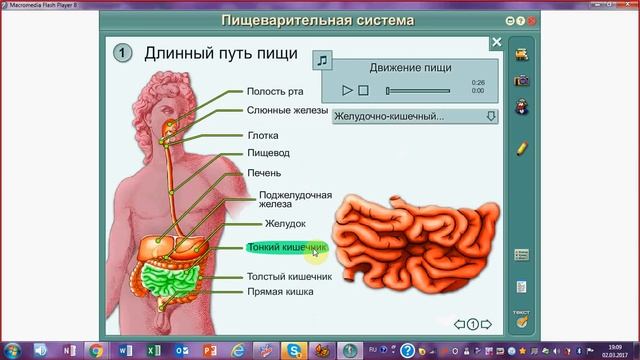Click the audio progress slider track
640x360 pixels.
tap(418, 91)
